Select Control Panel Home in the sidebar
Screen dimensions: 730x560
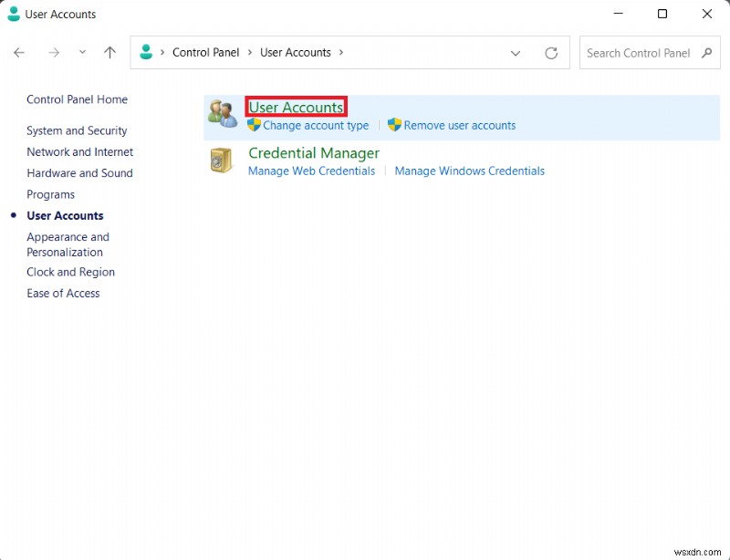[77, 99]
